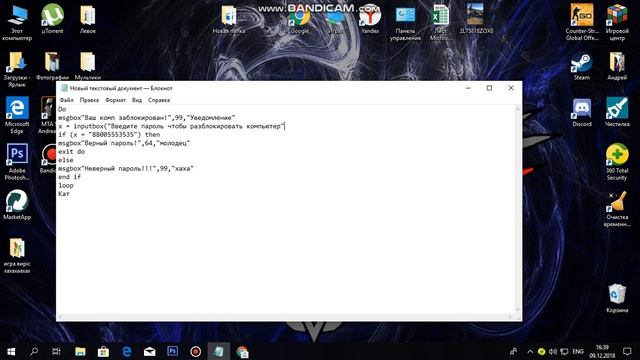
Task: Open the notification Action Center
Action: pyautogui.click(x=627, y=351)
